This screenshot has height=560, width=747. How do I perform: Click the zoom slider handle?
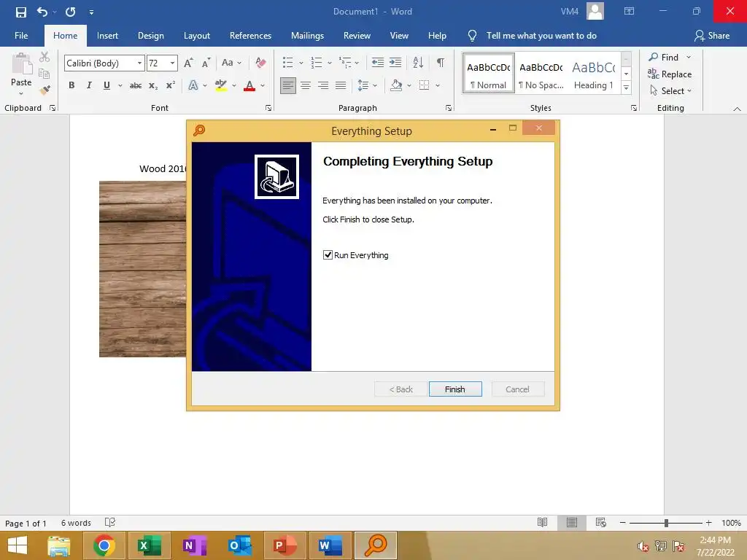pos(666,523)
